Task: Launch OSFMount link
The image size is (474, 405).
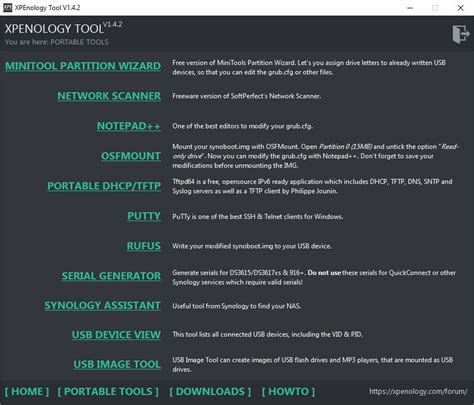Action: click(131, 156)
